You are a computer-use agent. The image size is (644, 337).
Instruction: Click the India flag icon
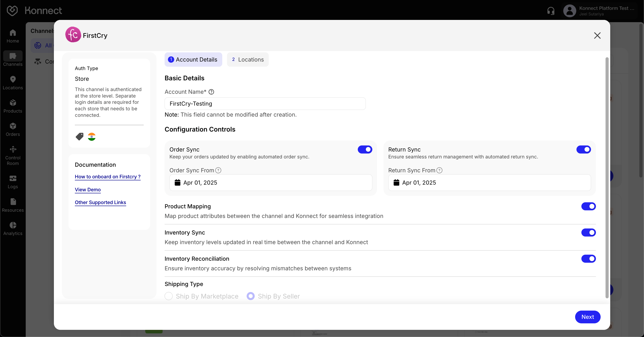coord(92,137)
